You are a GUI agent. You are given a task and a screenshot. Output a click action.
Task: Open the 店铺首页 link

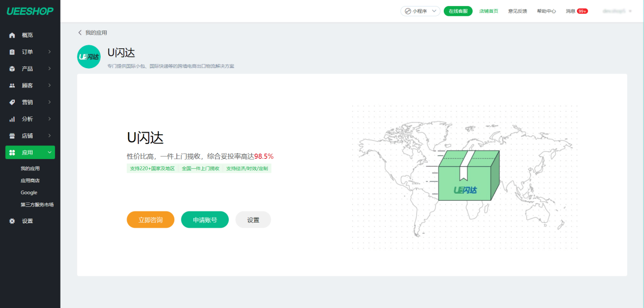pyautogui.click(x=488, y=11)
